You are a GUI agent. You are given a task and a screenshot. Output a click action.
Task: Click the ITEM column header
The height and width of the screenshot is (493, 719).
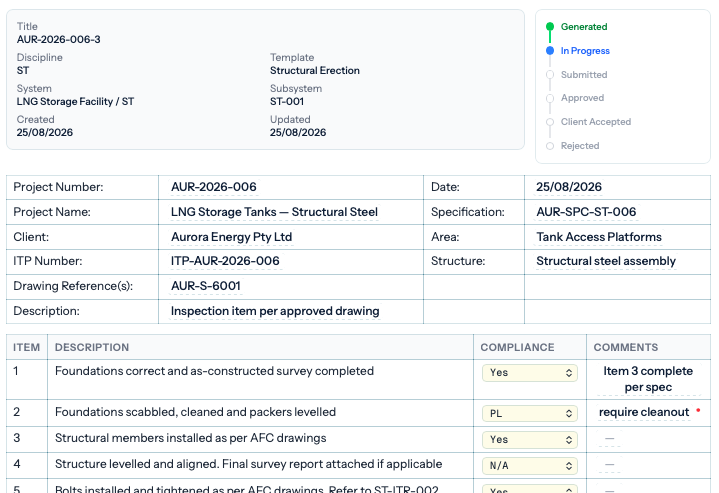pyautogui.click(x=26, y=348)
